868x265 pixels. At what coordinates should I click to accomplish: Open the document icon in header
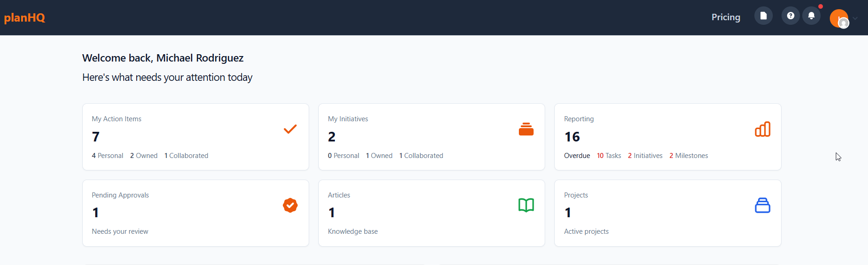[763, 16]
